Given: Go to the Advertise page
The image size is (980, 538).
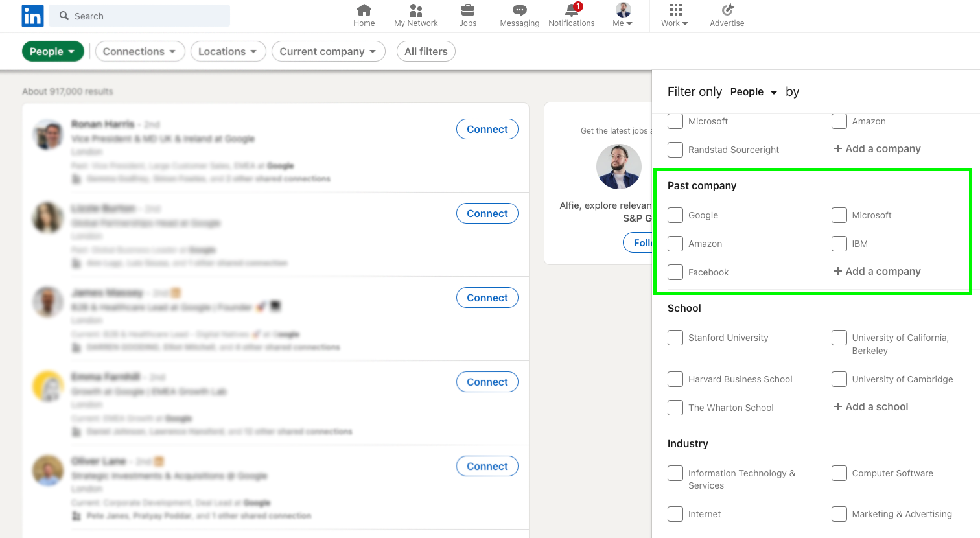Looking at the screenshot, I should tap(727, 16).
